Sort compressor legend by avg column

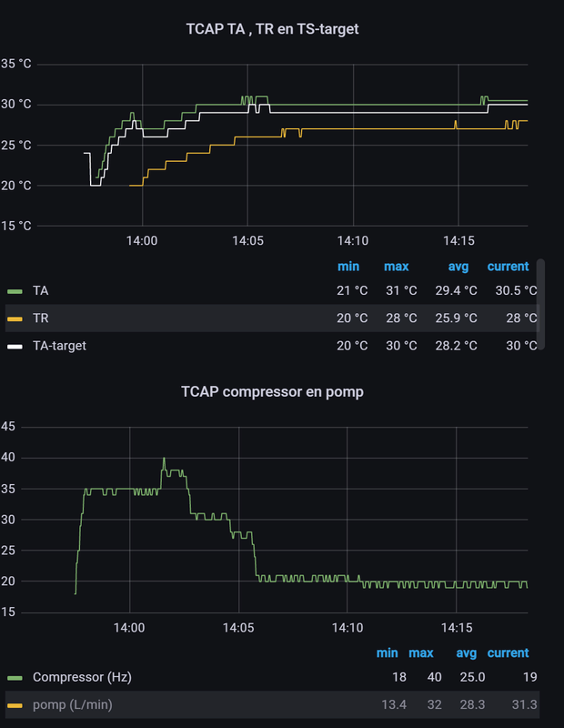(467, 653)
